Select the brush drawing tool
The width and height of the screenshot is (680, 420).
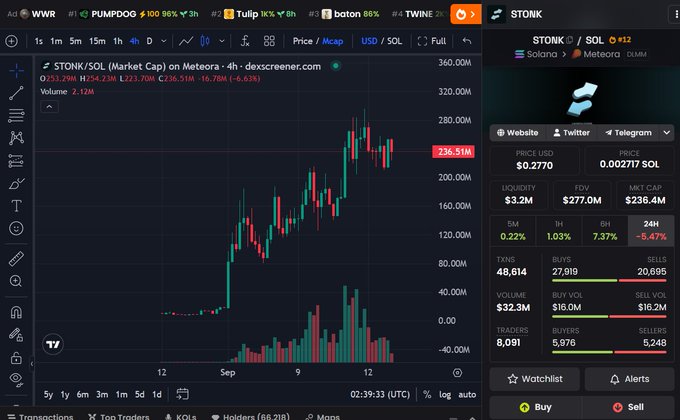[16, 184]
